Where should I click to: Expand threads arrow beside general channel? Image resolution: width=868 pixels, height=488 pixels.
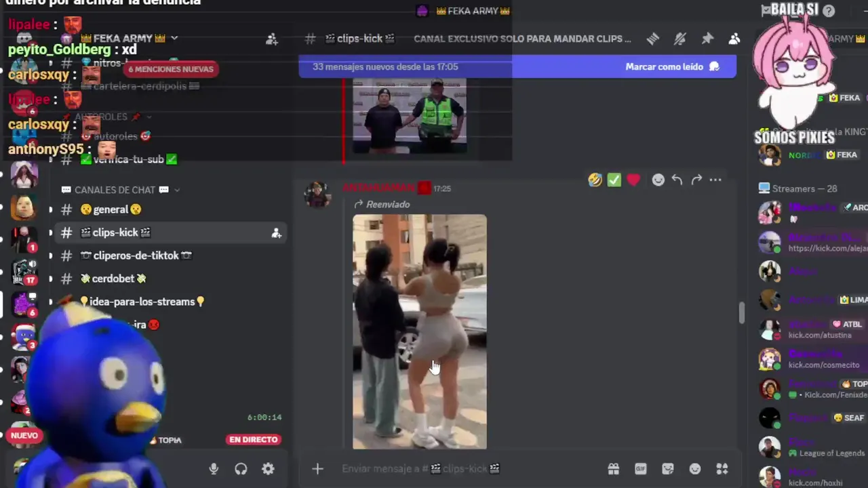[50, 210]
